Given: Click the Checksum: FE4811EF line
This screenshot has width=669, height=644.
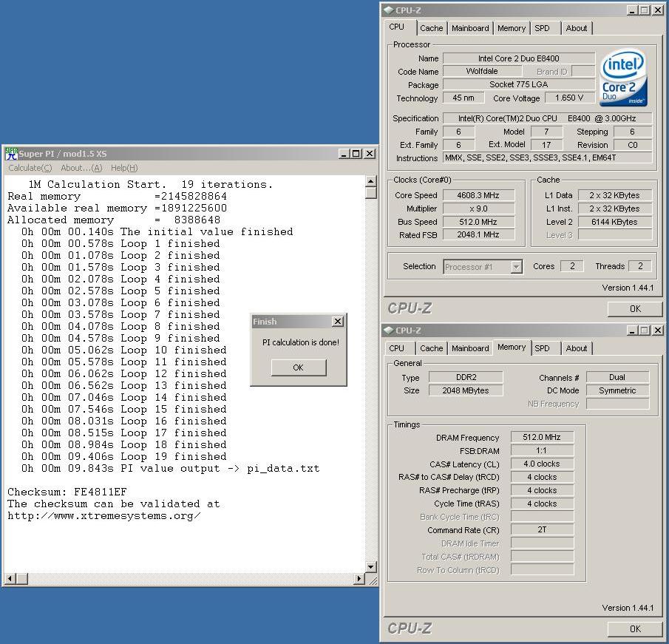Looking at the screenshot, I should (x=67, y=492).
